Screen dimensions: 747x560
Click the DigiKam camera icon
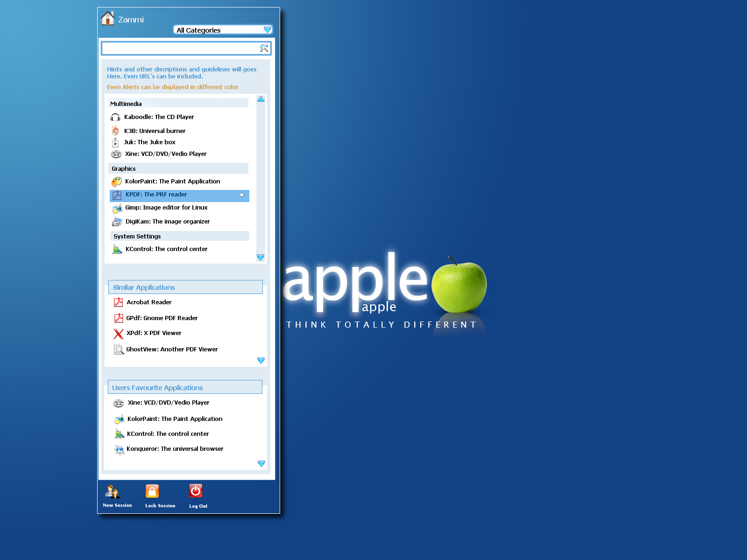pyautogui.click(x=117, y=222)
